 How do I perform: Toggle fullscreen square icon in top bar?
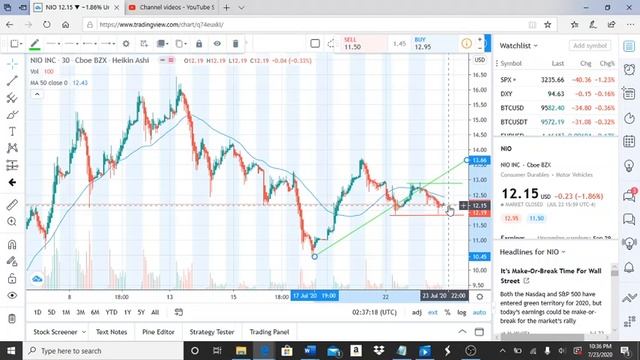tap(315, 44)
